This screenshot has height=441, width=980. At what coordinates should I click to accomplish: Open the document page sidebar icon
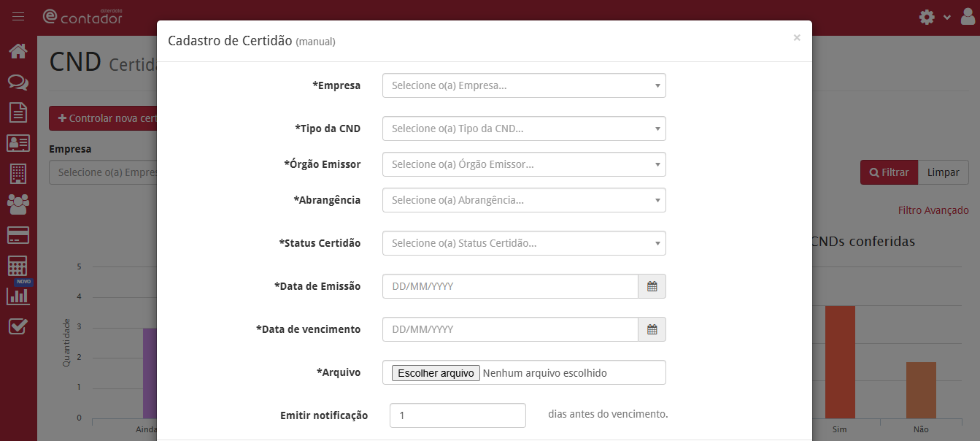coord(18,112)
